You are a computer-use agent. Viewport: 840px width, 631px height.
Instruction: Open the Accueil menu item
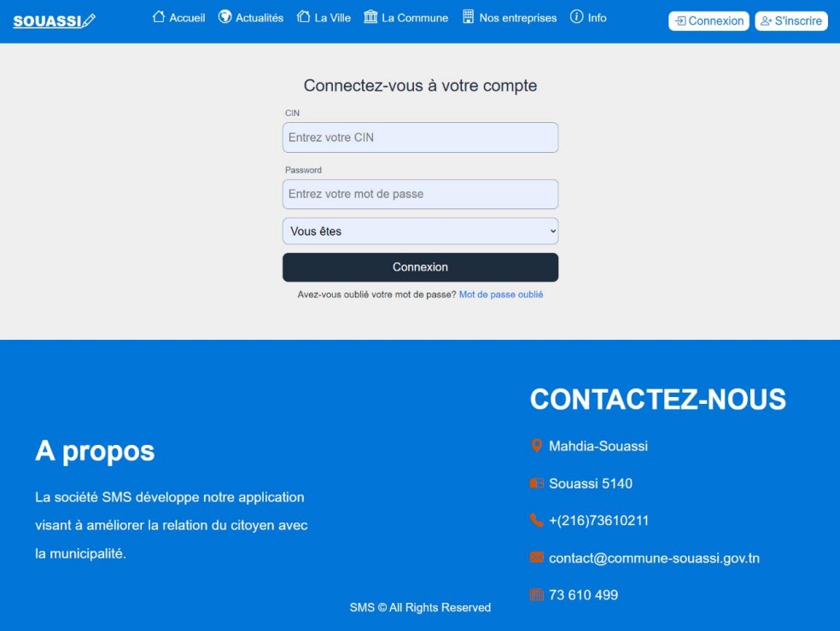pyautogui.click(x=187, y=18)
